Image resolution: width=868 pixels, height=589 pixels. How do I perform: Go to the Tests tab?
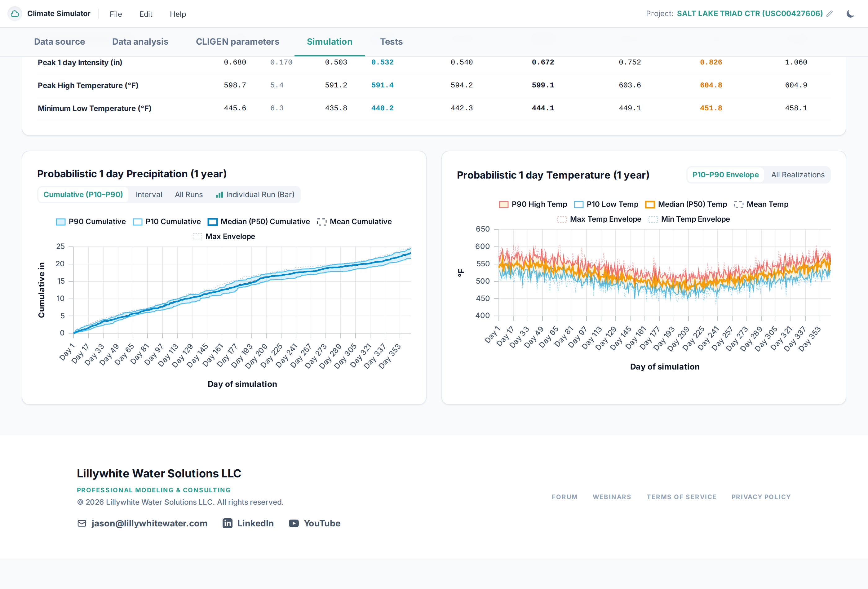coord(391,42)
